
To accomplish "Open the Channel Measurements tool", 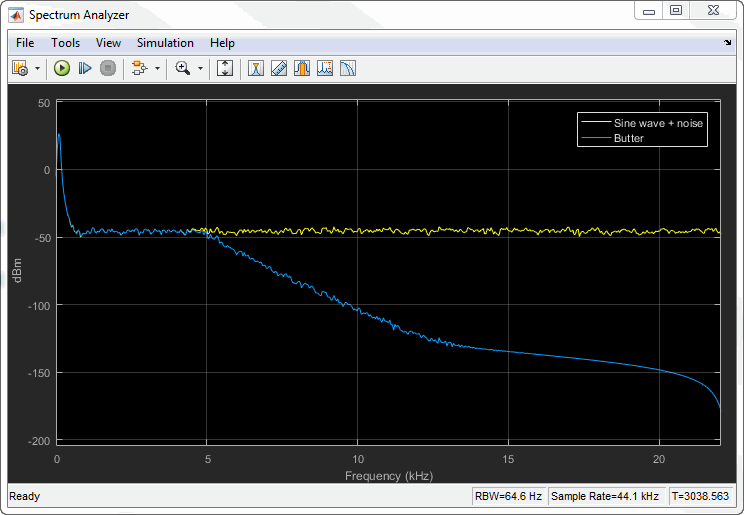I will pyautogui.click(x=302, y=68).
